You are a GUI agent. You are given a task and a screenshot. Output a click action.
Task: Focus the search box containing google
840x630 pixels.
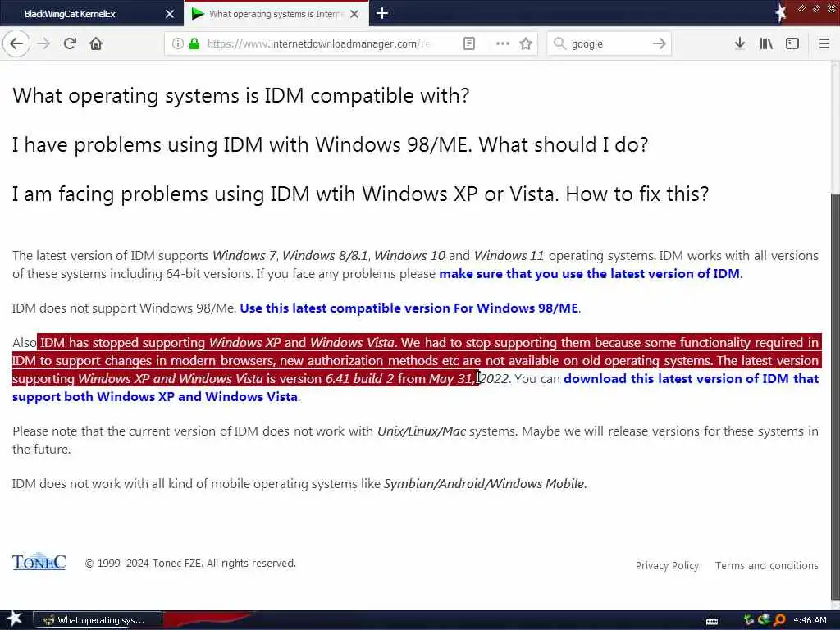pyautogui.click(x=608, y=44)
